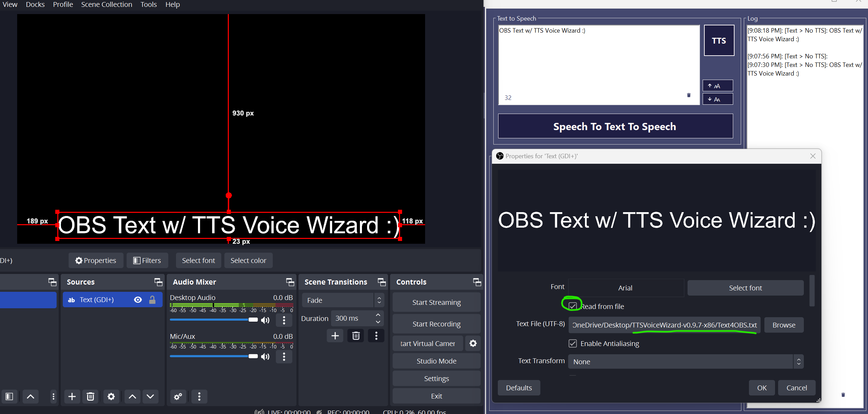The height and width of the screenshot is (414, 868).
Task: Open OBS Settings from Controls
Action: point(436,379)
